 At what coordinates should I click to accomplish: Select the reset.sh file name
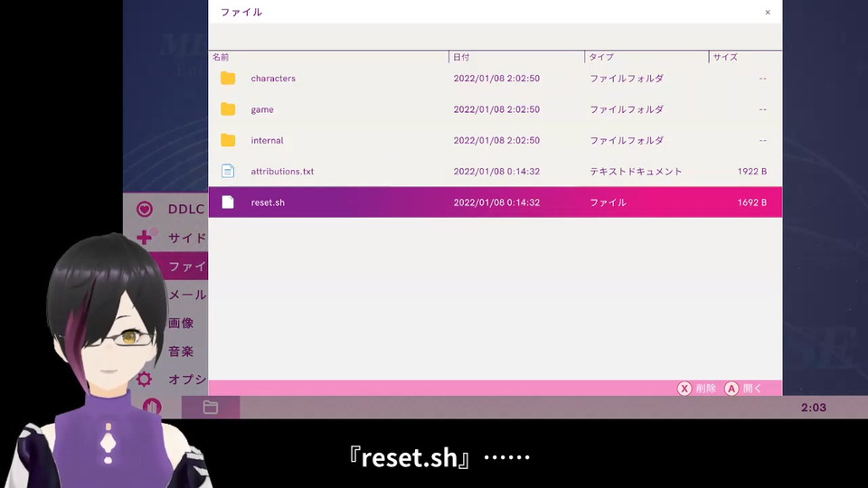pos(268,202)
